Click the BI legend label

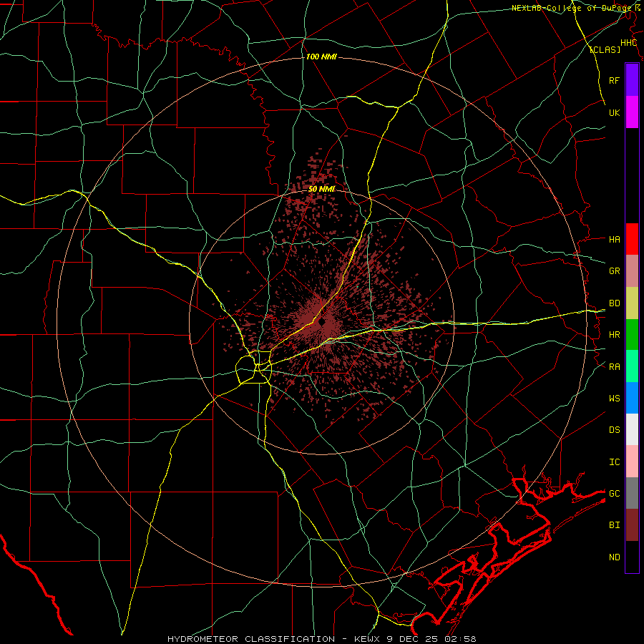614,525
